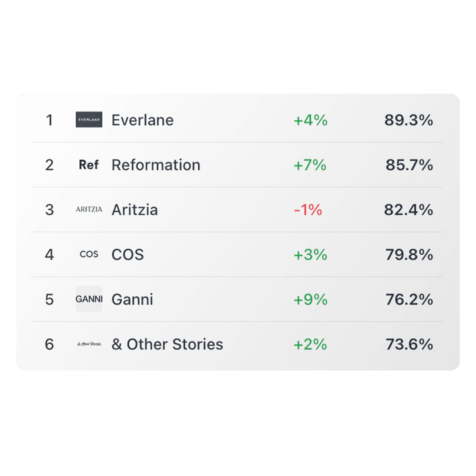Screen dimensions: 476x476
Task: Click the Ganni brand name
Action: coord(132,299)
